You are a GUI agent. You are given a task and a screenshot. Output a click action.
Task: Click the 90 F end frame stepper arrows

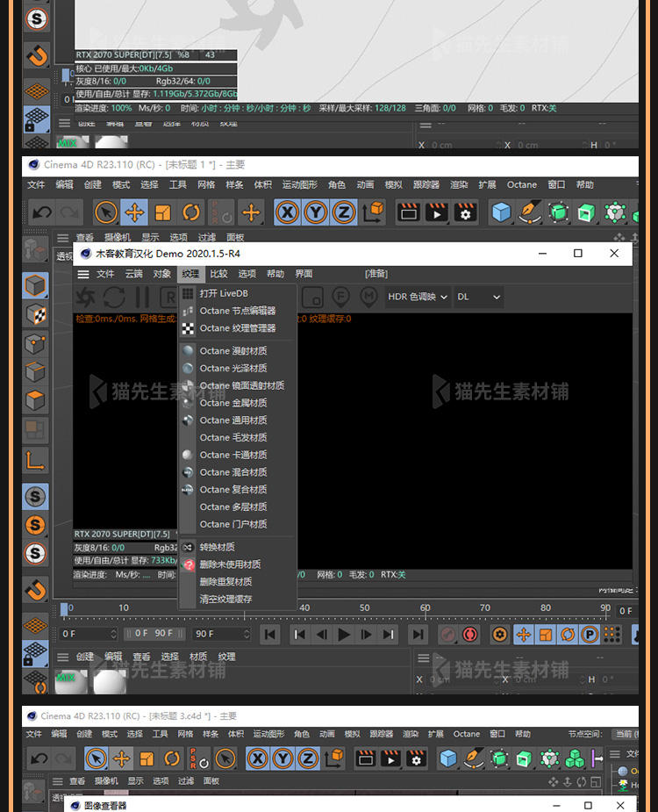(x=247, y=634)
